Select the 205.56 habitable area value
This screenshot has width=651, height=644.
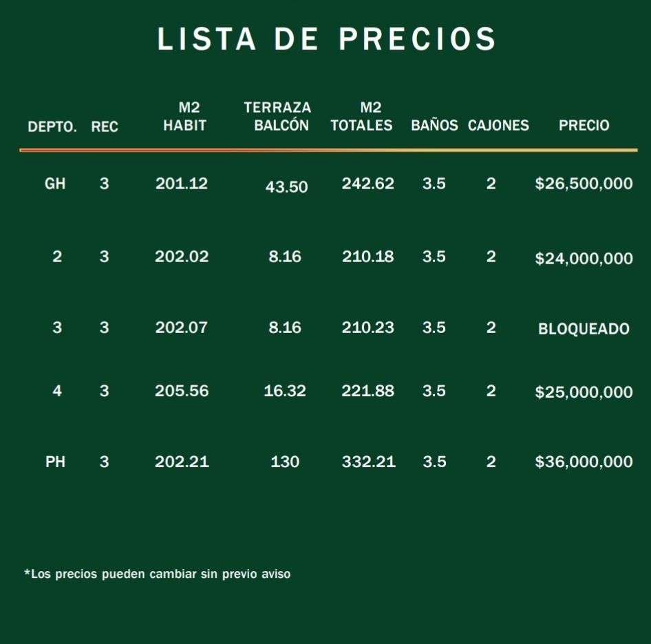[x=182, y=391]
